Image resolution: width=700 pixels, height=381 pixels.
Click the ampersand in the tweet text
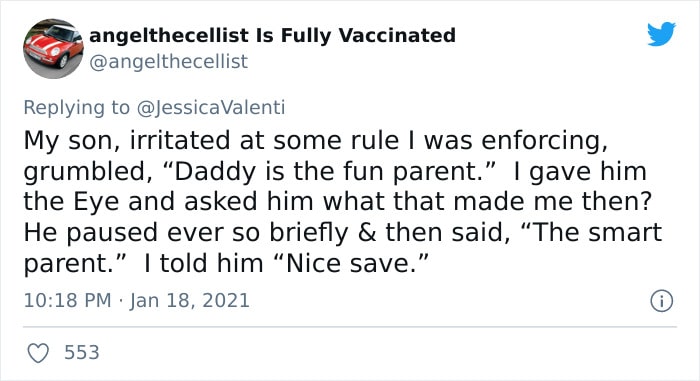coord(367,233)
